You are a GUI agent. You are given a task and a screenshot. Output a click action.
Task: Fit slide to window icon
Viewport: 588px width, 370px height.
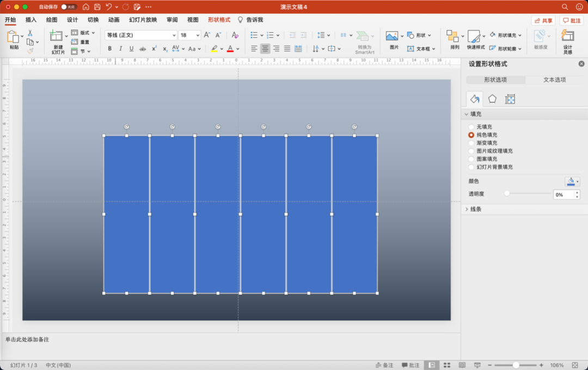pos(575,365)
